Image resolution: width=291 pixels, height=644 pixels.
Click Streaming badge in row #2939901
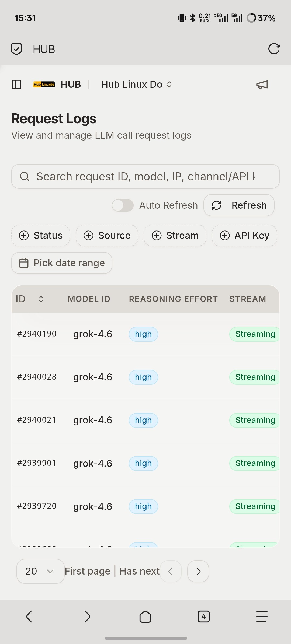click(x=255, y=463)
